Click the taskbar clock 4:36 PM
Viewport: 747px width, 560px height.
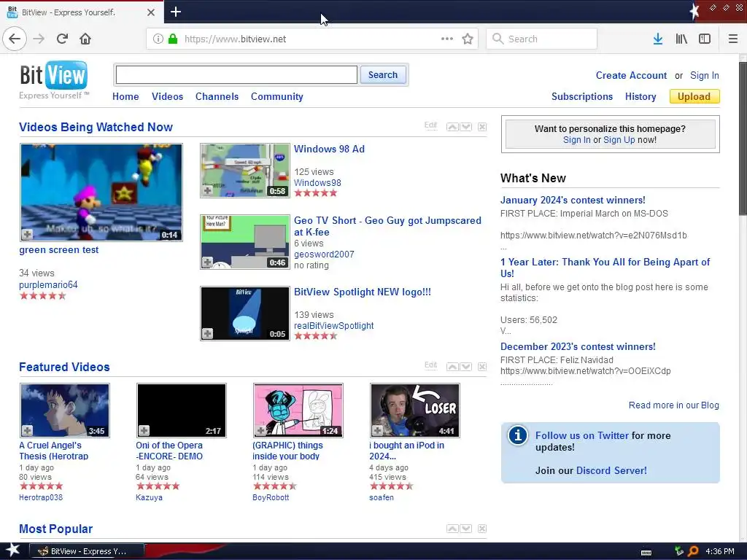pos(720,551)
